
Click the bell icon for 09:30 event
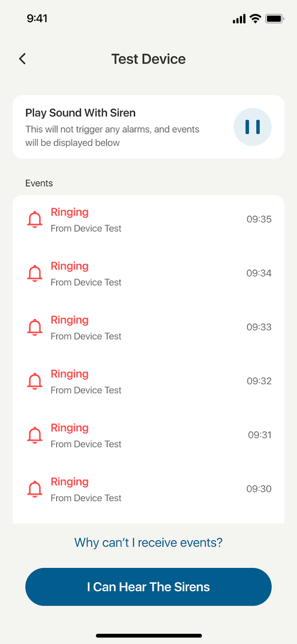[35, 489]
